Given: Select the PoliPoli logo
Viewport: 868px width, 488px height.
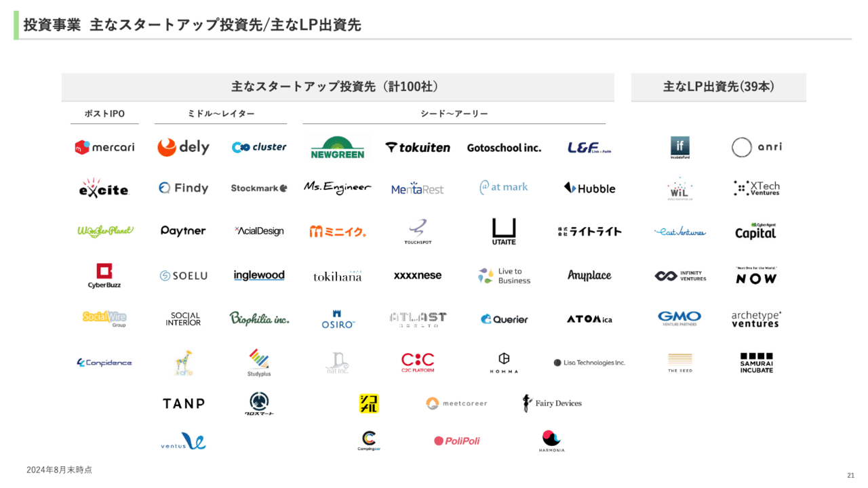Looking at the screenshot, I should [456, 441].
